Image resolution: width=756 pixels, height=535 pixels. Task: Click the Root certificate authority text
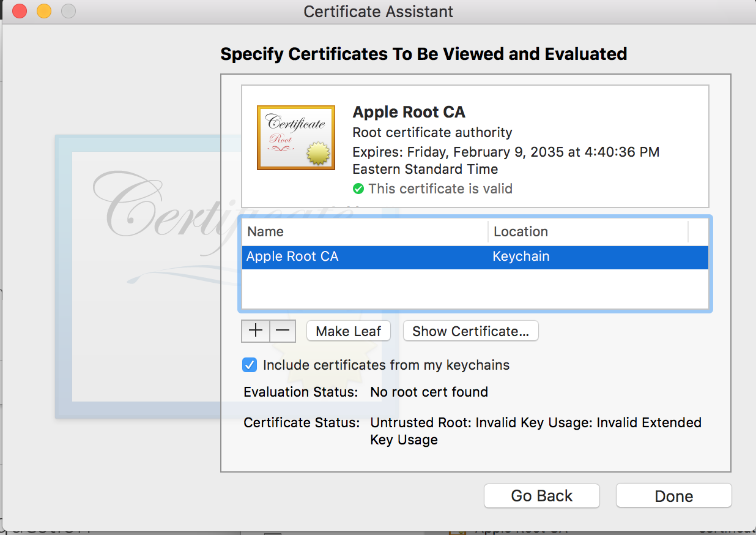point(432,132)
